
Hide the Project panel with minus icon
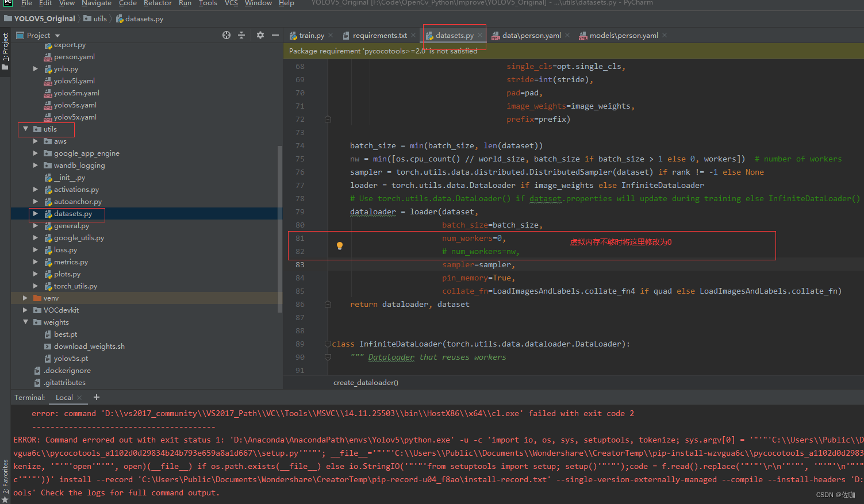pyautogui.click(x=275, y=35)
